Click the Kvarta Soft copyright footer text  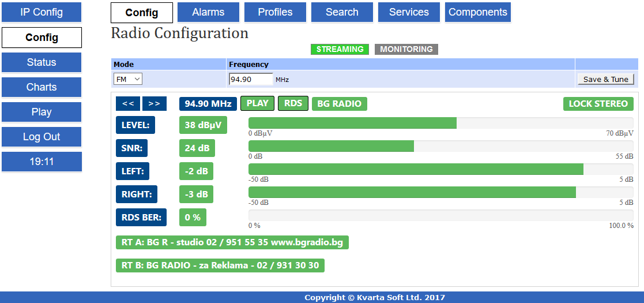coord(375,298)
